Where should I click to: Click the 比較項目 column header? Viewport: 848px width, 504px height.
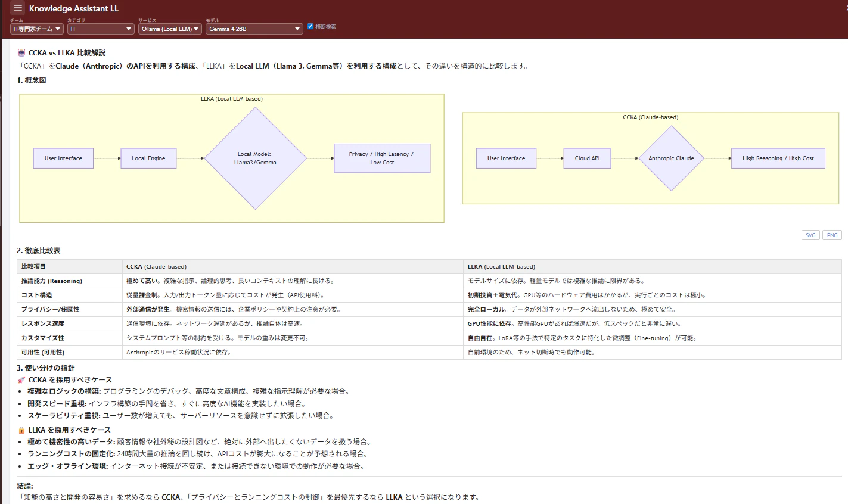point(70,266)
